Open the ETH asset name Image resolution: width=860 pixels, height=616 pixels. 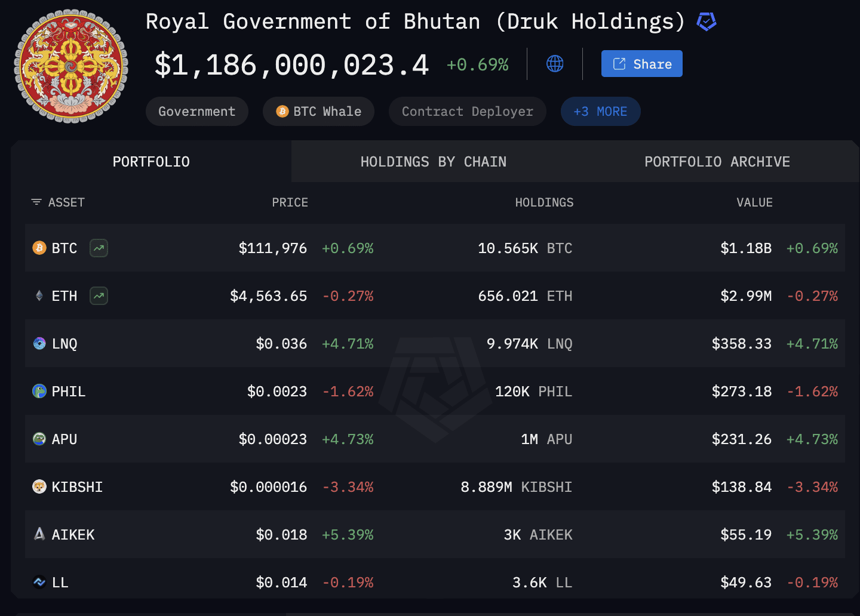(64, 296)
